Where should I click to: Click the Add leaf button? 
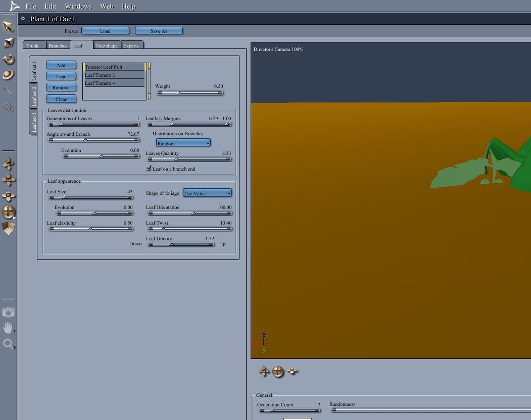61,65
